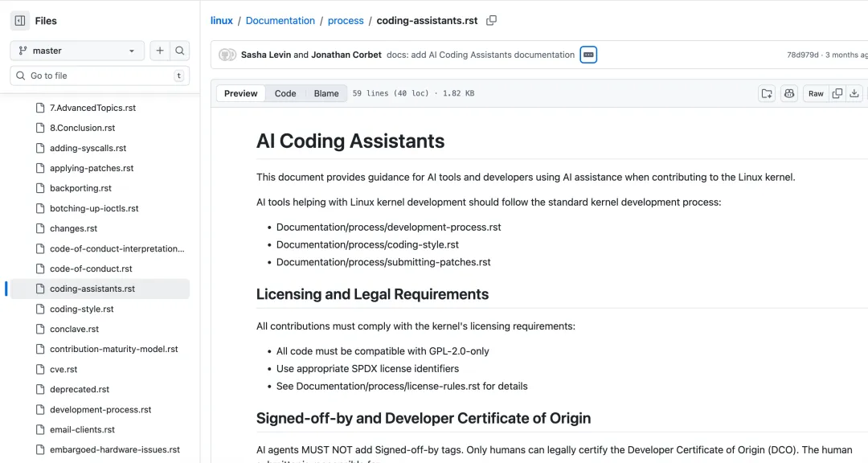Open the file-with-sparkle icon in toolbar

coord(767,93)
